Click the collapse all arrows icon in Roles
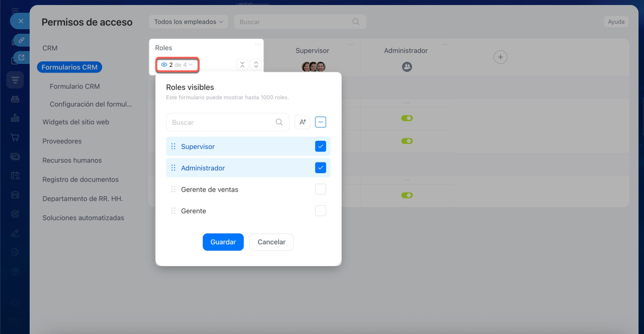Viewport: 644px width, 334px height. (243, 64)
